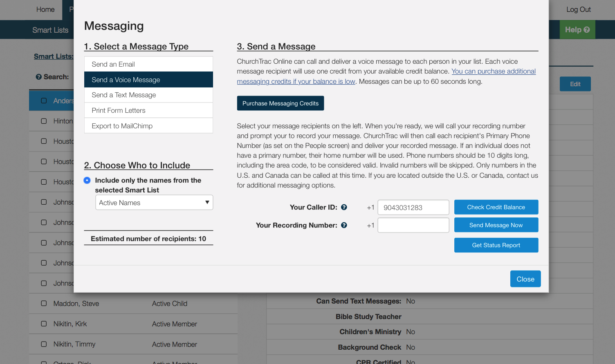Check the Nikitin, Timmy row checkbox
Image resolution: width=615 pixels, height=364 pixels.
coord(44,344)
